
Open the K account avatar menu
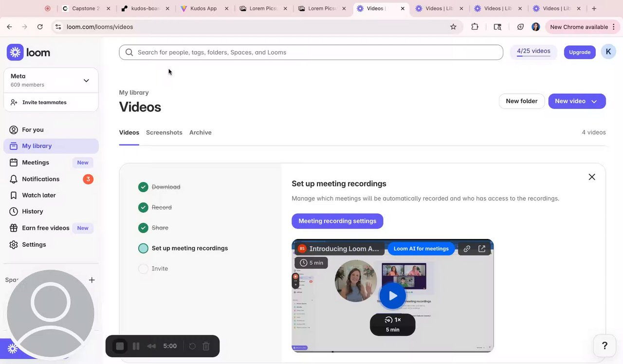608,52
